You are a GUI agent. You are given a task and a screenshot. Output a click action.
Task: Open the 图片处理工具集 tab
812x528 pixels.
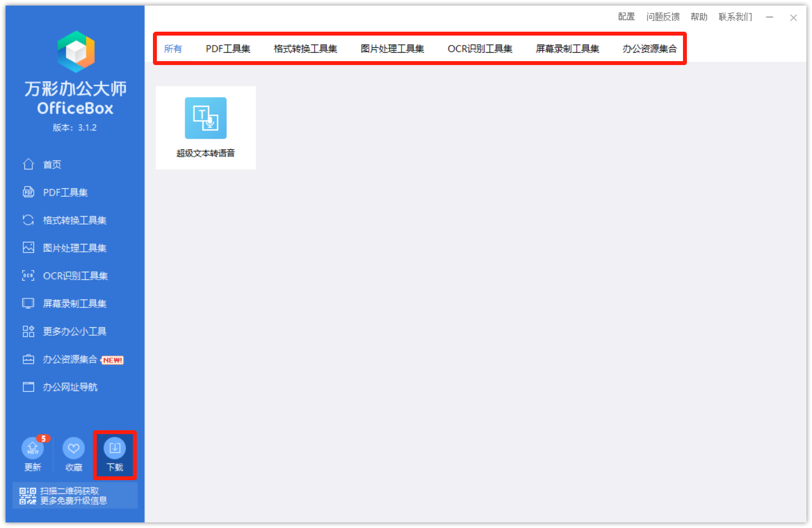[392, 49]
